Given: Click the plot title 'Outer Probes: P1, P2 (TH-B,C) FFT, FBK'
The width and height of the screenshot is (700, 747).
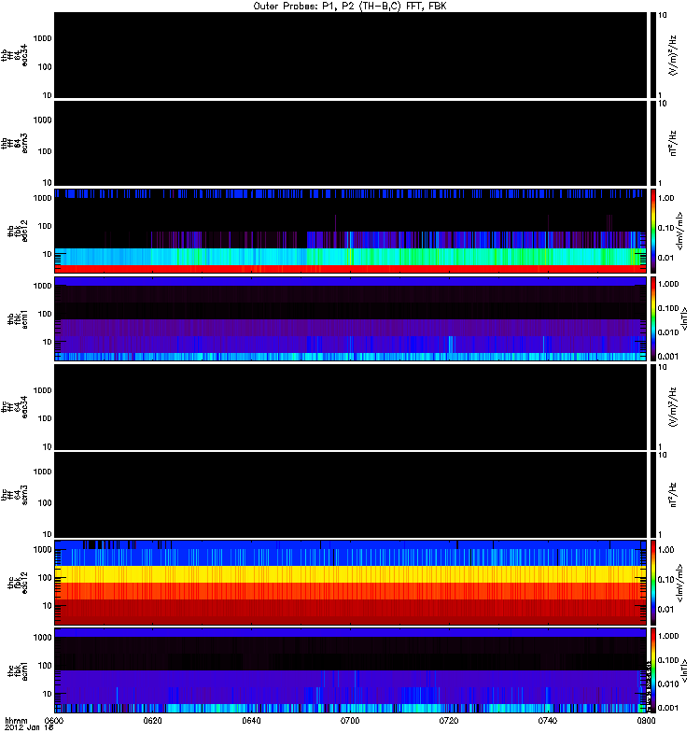Looking at the screenshot, I should coord(350,7).
